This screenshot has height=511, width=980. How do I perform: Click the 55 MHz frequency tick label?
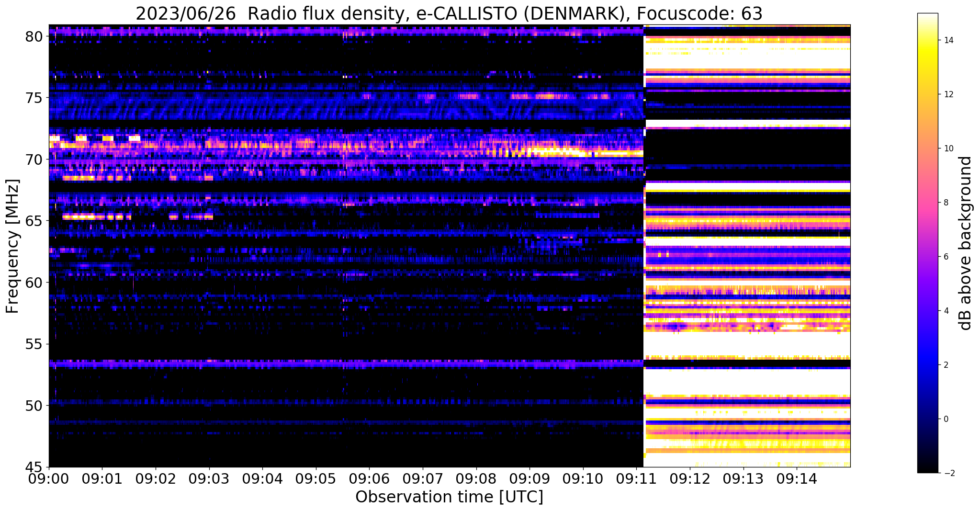coord(34,344)
